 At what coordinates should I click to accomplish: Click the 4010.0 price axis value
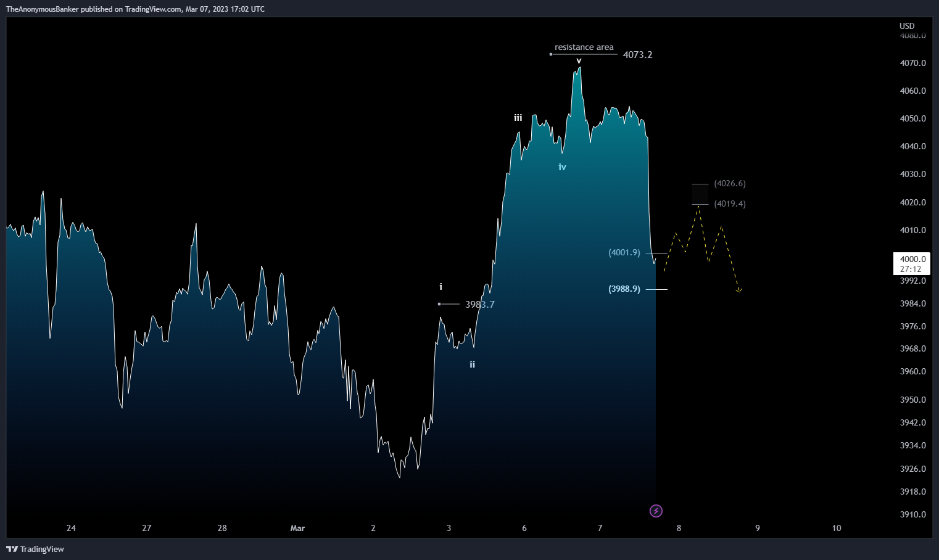pyautogui.click(x=913, y=230)
